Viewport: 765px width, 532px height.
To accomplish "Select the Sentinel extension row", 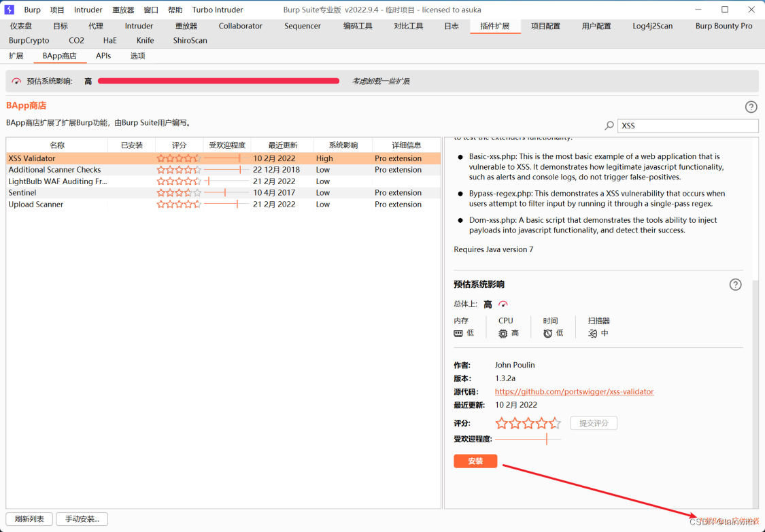I will [x=224, y=192].
